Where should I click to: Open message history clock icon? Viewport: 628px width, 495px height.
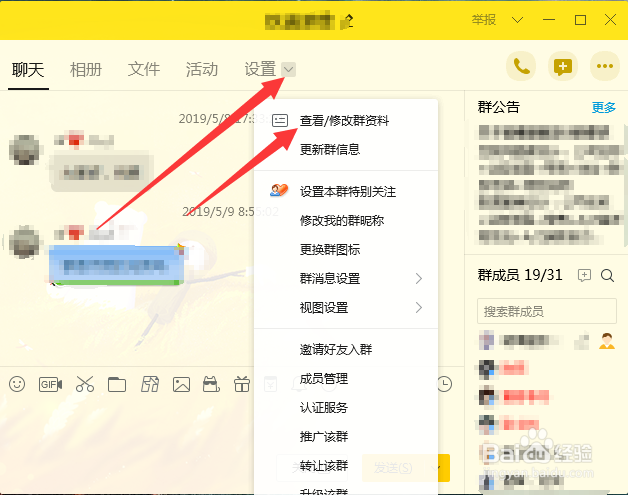(x=444, y=384)
